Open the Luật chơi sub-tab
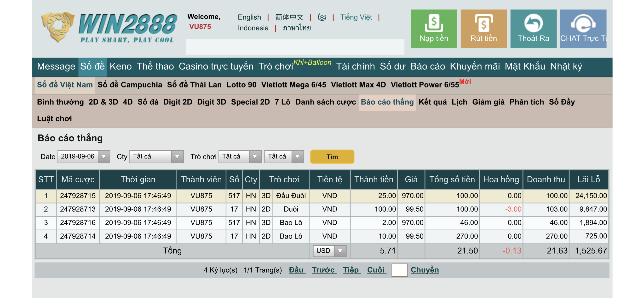This screenshot has height=298, width=644. pos(54,119)
